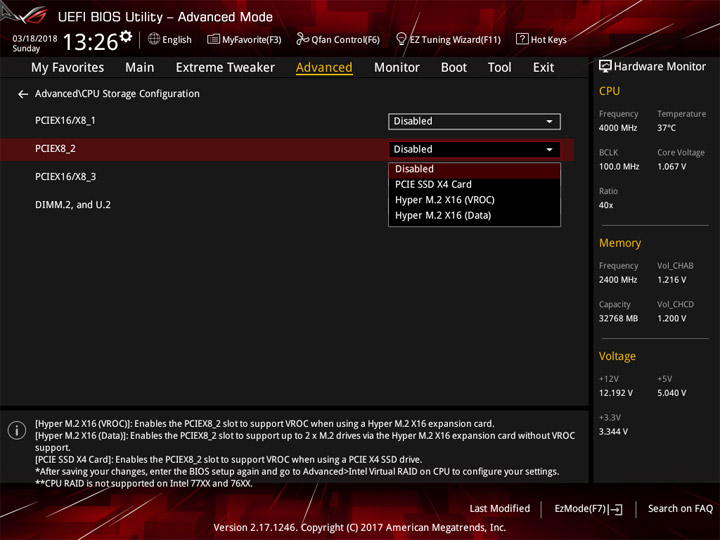Viewport: 720px width, 540px height.
Task: Show the Hot Keys label
Action: pos(548,39)
